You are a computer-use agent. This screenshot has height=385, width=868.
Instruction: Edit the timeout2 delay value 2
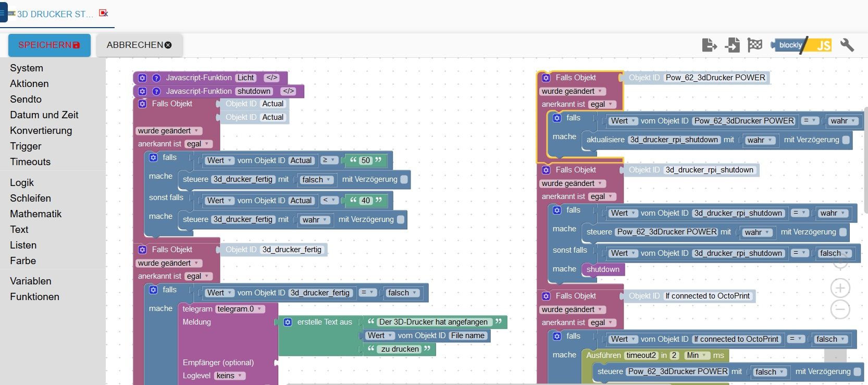674,355
